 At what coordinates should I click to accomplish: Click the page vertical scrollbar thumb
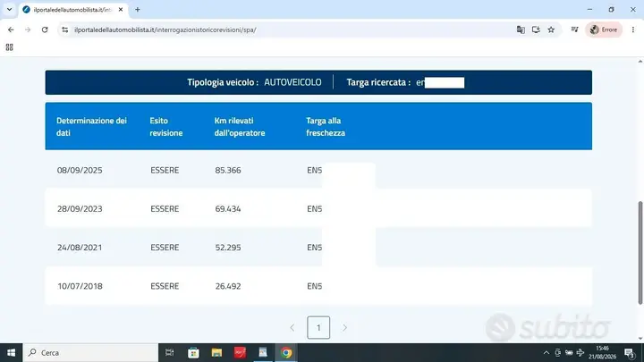(640, 253)
